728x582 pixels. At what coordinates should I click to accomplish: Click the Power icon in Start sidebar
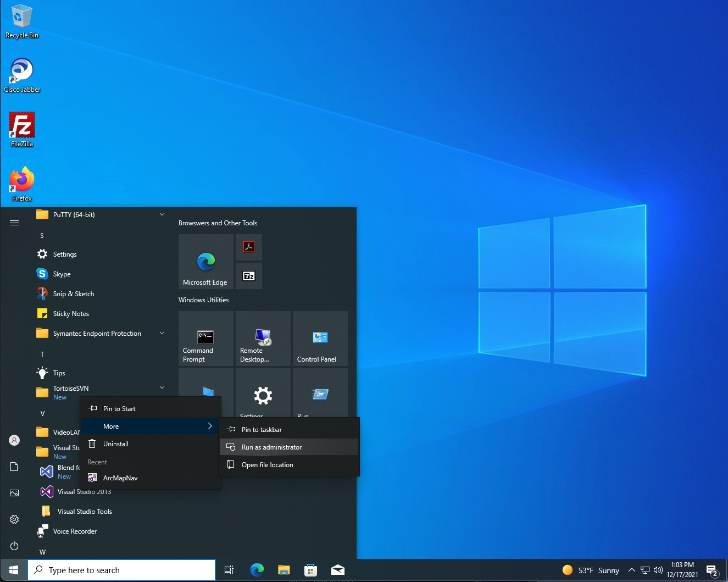pyautogui.click(x=14, y=546)
